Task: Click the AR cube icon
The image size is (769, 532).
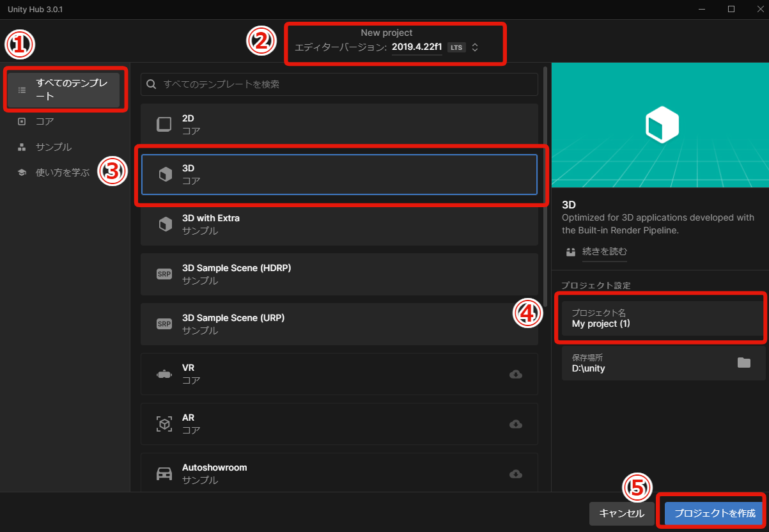Action: click(164, 424)
